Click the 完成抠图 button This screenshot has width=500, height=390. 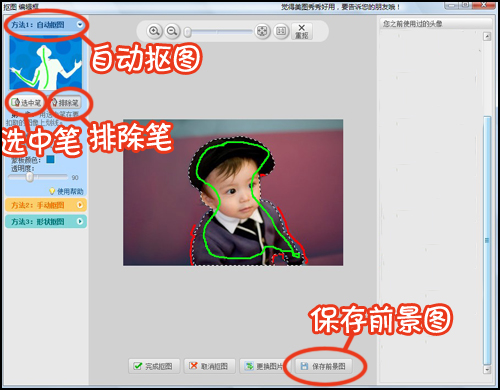tap(154, 366)
